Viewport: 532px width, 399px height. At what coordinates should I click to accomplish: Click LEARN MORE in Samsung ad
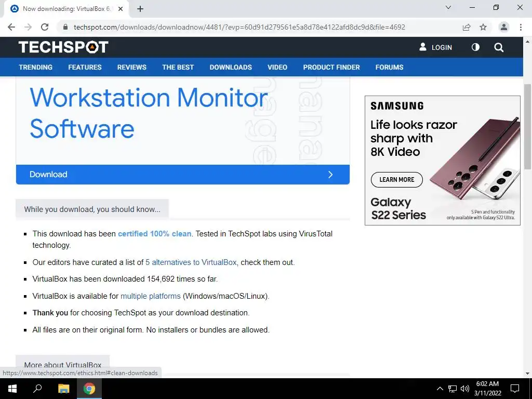396,179
